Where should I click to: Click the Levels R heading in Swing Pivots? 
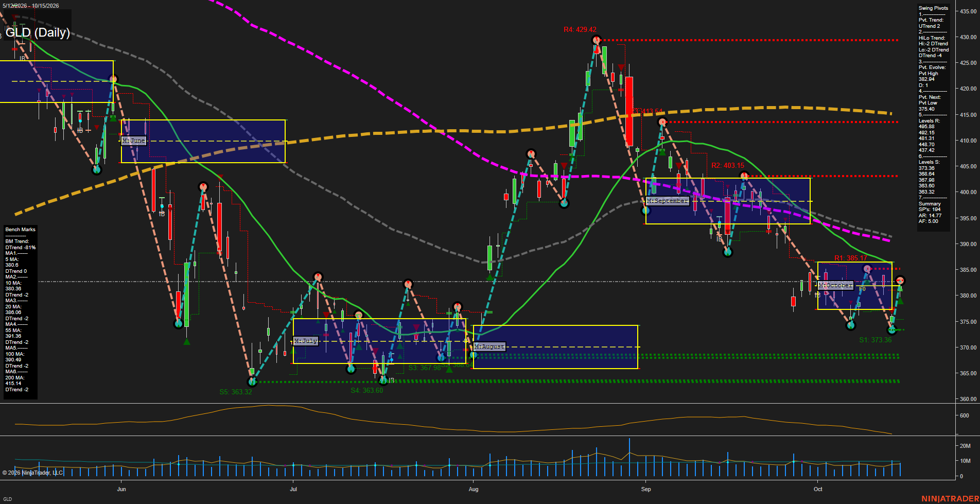pos(929,121)
